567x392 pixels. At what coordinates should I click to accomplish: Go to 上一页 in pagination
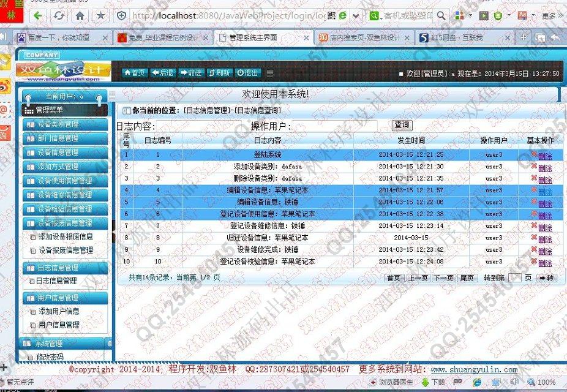pos(418,277)
